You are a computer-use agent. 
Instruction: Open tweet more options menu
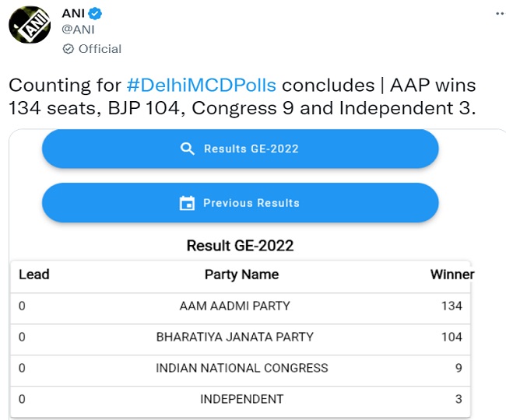(500, 14)
